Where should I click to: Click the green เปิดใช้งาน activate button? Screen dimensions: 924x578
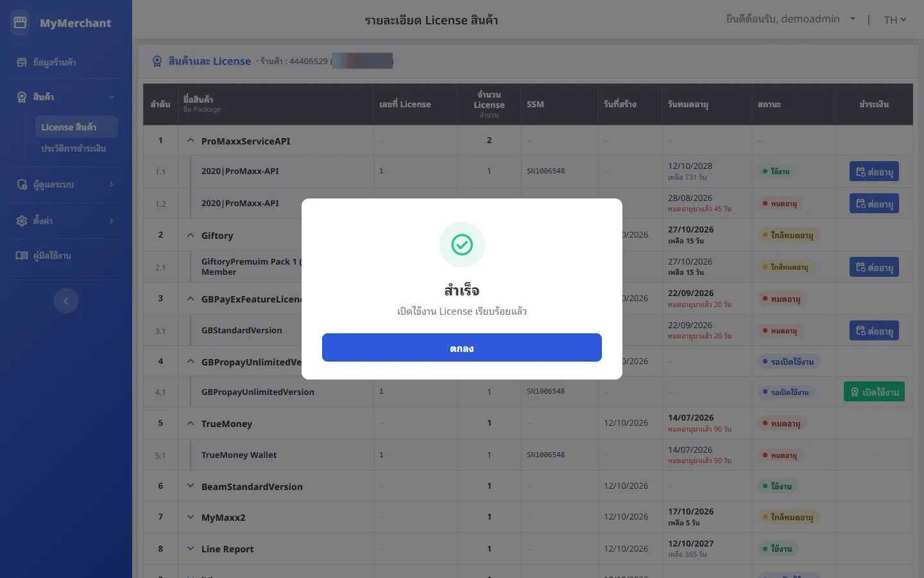pos(874,392)
